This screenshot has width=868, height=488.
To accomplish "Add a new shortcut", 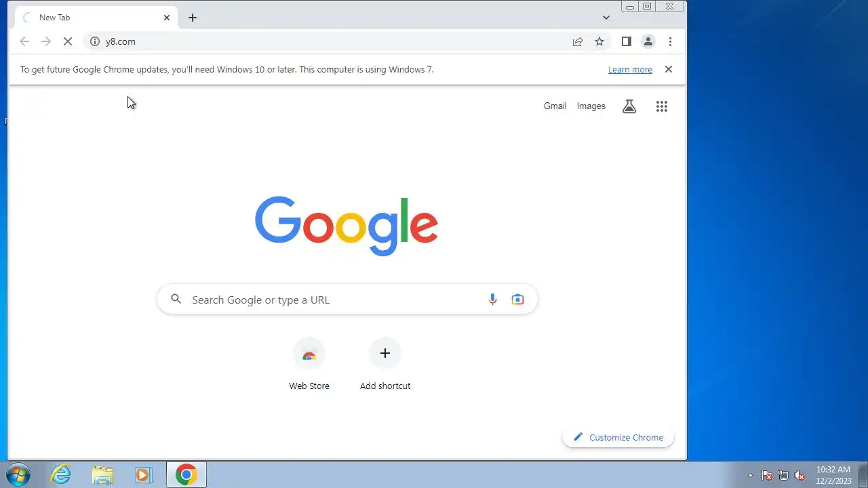I will [x=385, y=365].
